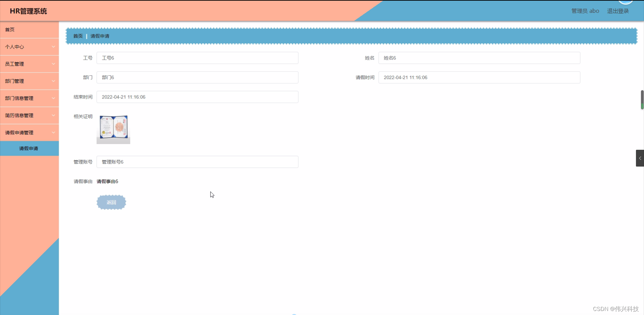Click the 工号6 employee ID field
644x315 pixels.
click(197, 58)
